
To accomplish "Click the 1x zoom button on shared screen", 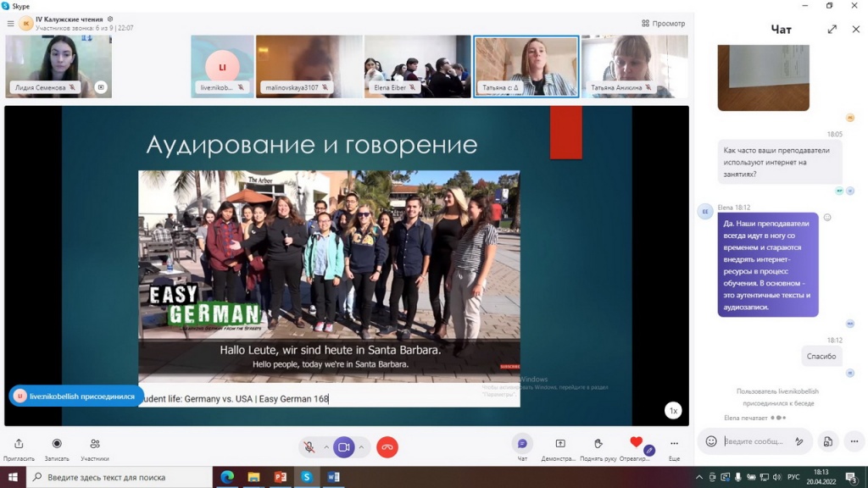I will (x=673, y=410).
